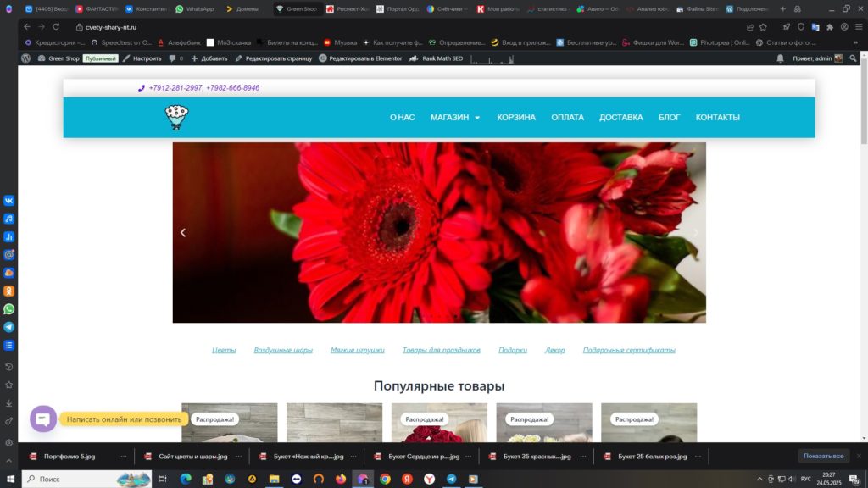Open the browser extensions puzzle icon
The image size is (868, 488).
(x=830, y=26)
